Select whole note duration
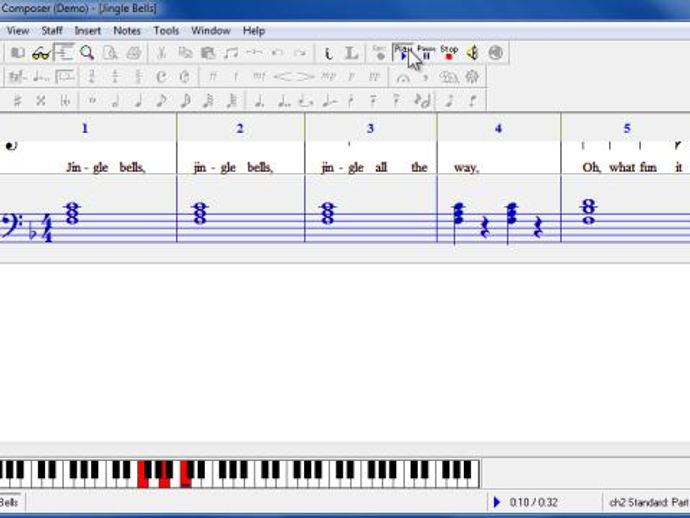The image size is (690, 518). [92, 101]
